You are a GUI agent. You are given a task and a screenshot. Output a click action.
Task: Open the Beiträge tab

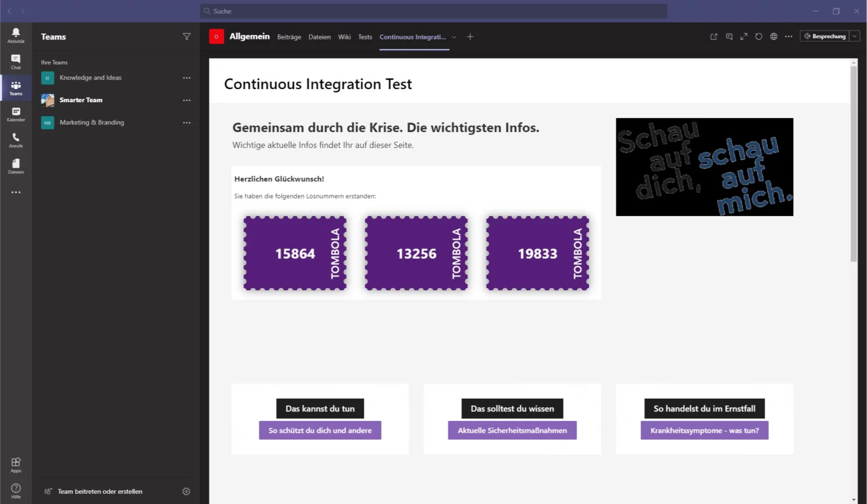pyautogui.click(x=289, y=37)
